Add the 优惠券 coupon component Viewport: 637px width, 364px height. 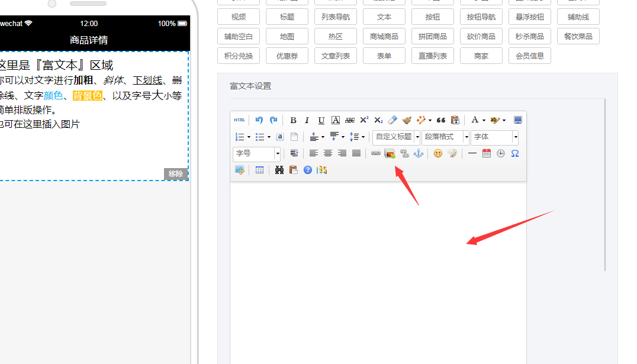pyautogui.click(x=287, y=56)
